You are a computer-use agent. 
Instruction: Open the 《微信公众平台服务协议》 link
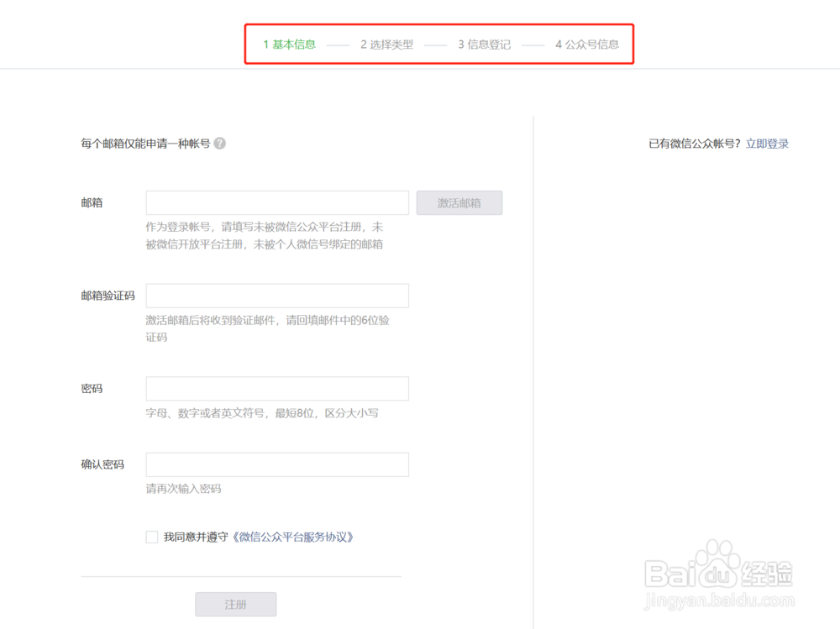point(293,537)
